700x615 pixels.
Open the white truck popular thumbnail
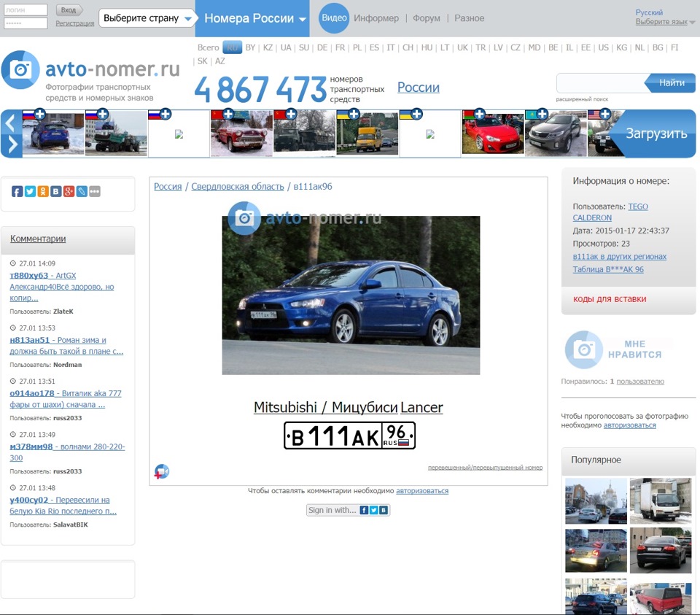(661, 500)
